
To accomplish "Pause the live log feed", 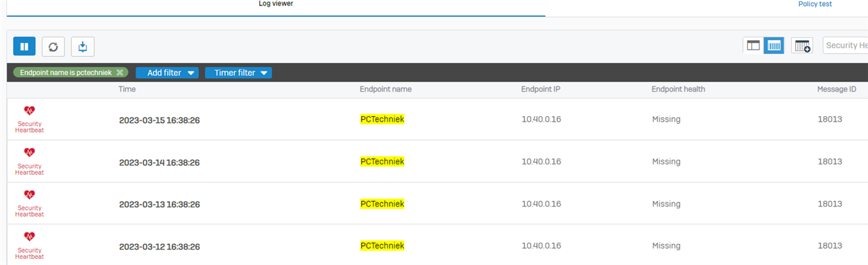I will 24,46.
